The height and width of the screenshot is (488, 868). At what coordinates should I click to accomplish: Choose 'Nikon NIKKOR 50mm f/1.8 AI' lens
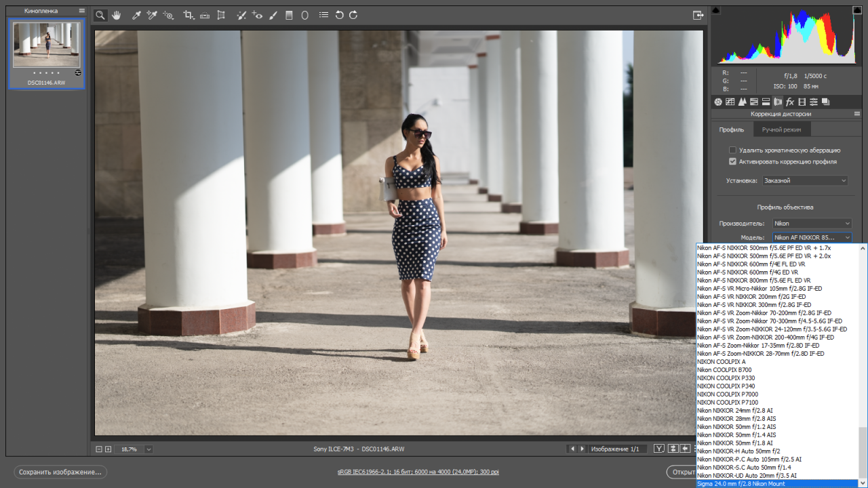[777, 443]
